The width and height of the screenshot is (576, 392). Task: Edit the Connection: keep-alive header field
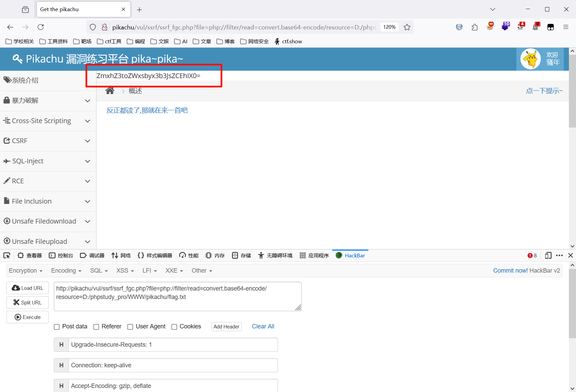(173, 365)
